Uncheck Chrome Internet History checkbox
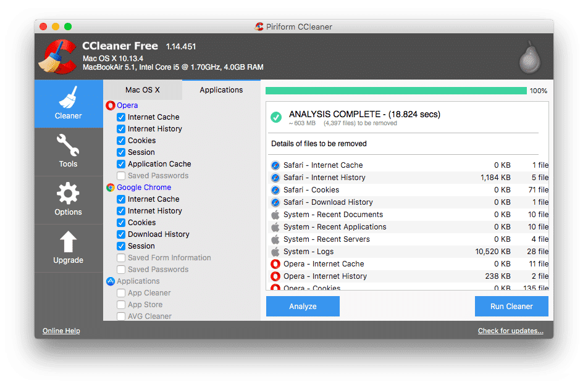 click(121, 211)
